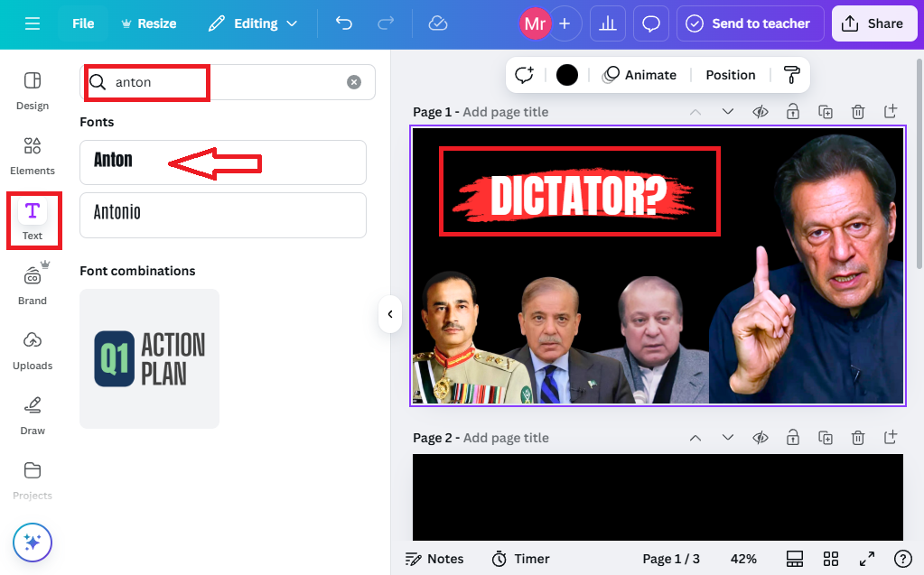Open the black background color swatch

(x=567, y=75)
